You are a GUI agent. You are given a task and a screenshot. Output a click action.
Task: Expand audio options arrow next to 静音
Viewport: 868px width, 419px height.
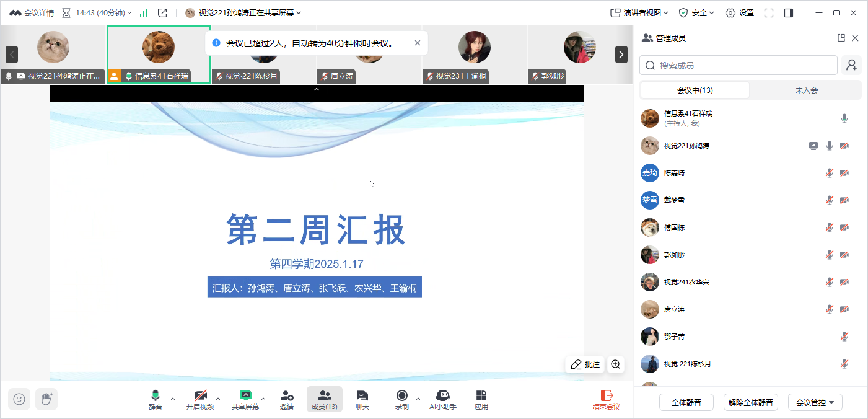click(173, 399)
